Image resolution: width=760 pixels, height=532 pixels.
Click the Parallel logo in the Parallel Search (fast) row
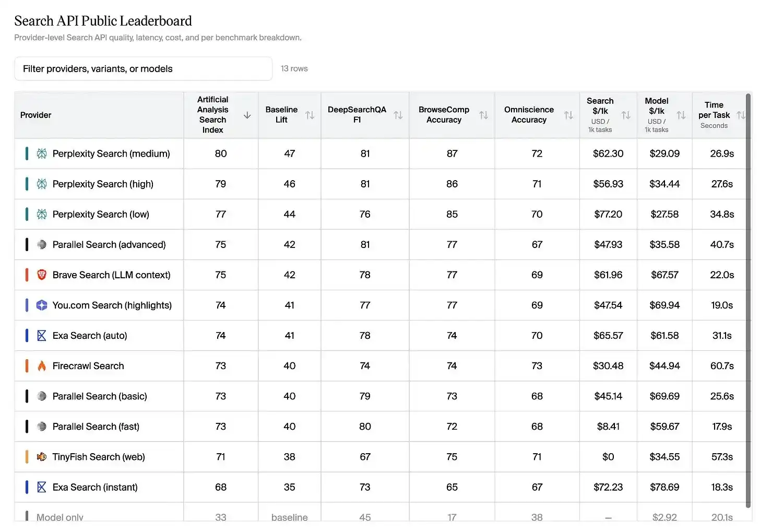[x=42, y=427]
